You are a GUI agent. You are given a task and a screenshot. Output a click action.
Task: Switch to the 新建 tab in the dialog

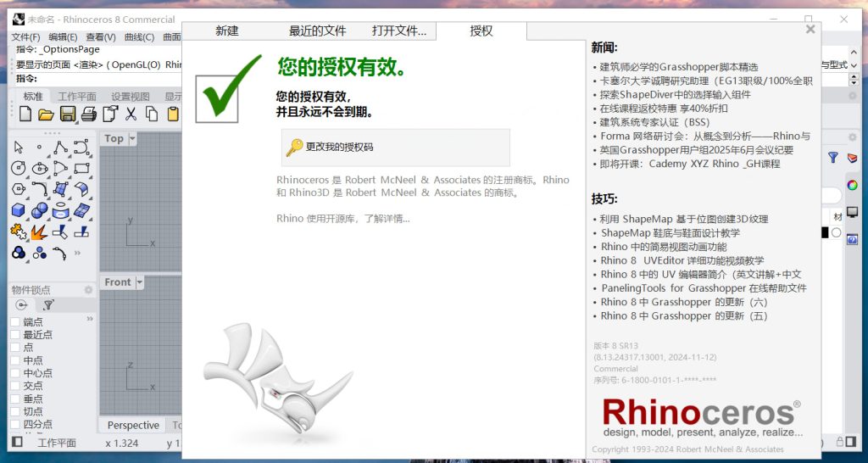pyautogui.click(x=227, y=31)
